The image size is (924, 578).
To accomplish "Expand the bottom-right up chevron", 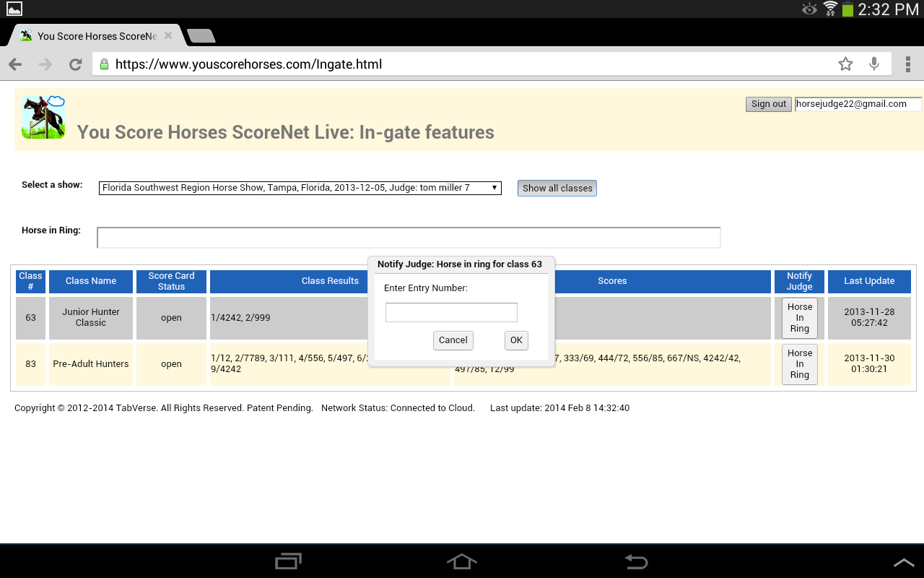I will pos(903,562).
